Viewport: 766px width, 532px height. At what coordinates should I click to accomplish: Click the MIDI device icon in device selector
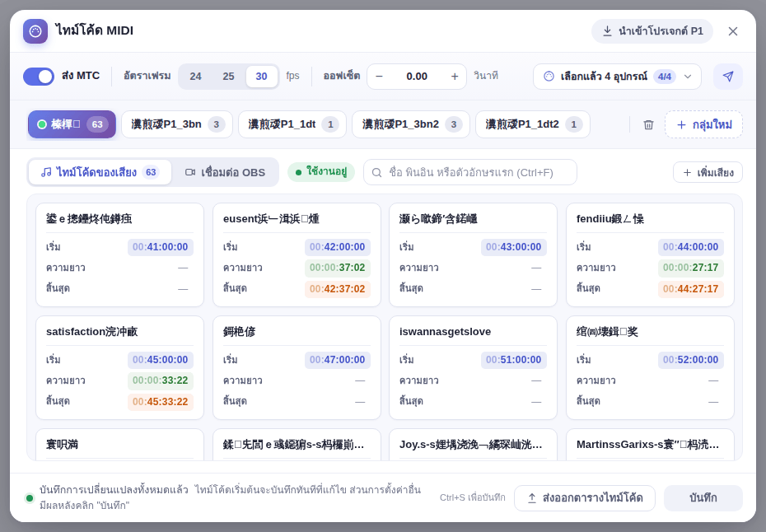[x=549, y=77]
